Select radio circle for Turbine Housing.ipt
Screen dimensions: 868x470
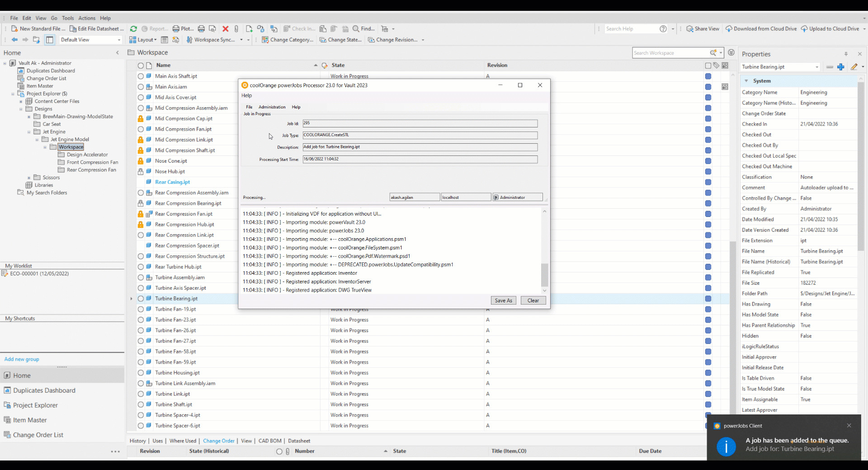coord(141,373)
